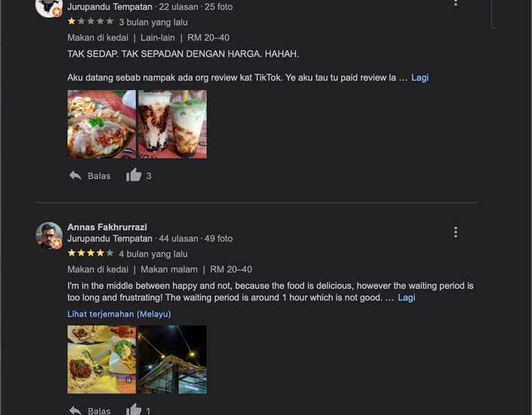Click reply arrow icon under first review

pos(76,175)
